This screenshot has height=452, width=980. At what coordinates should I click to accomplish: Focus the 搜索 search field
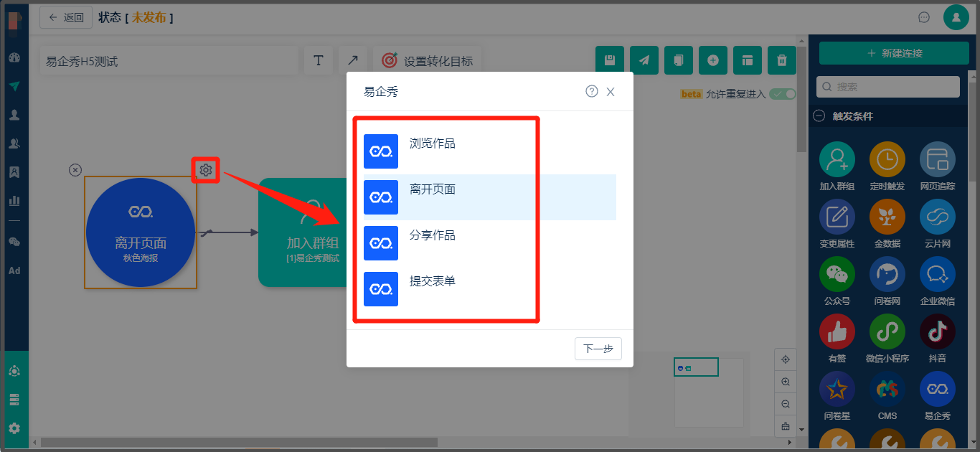pos(888,86)
